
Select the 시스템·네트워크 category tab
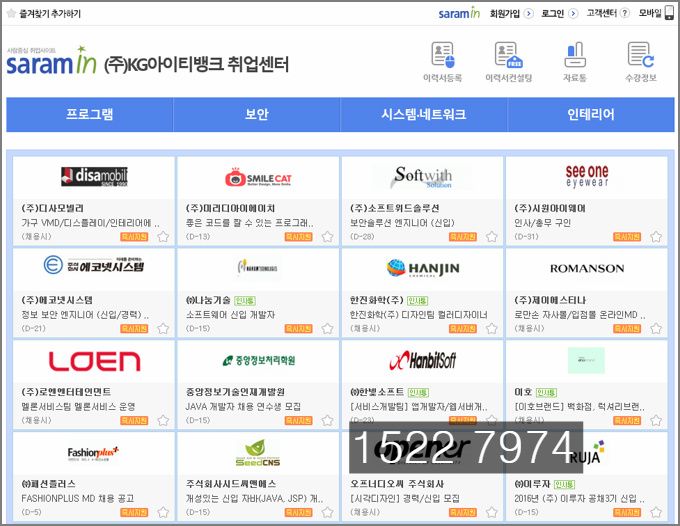(x=424, y=114)
